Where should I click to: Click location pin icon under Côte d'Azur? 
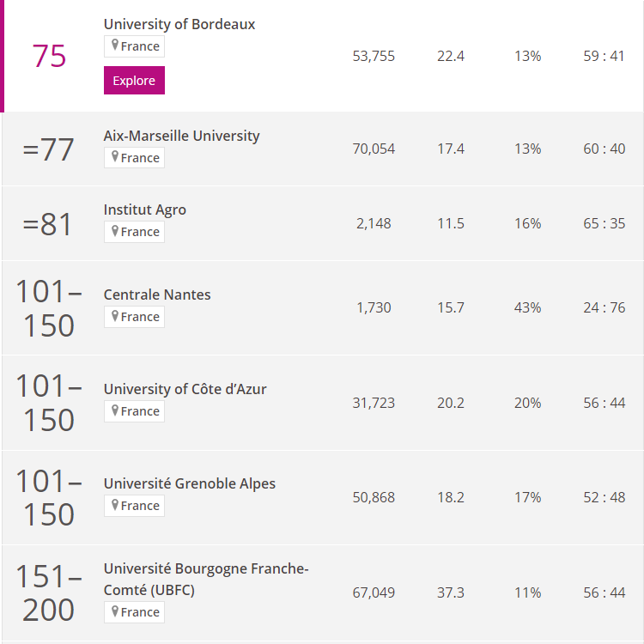[115, 410]
